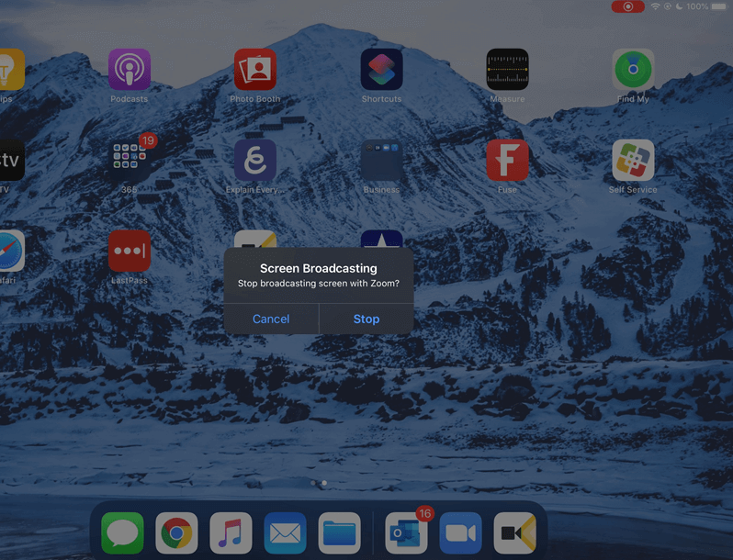Launch the Fuse app

(507, 160)
